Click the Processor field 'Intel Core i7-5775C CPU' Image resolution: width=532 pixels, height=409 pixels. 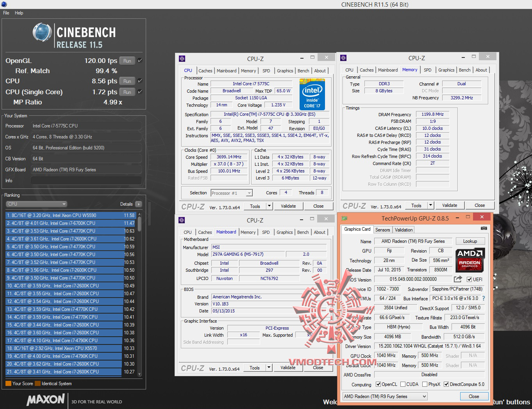86,126
